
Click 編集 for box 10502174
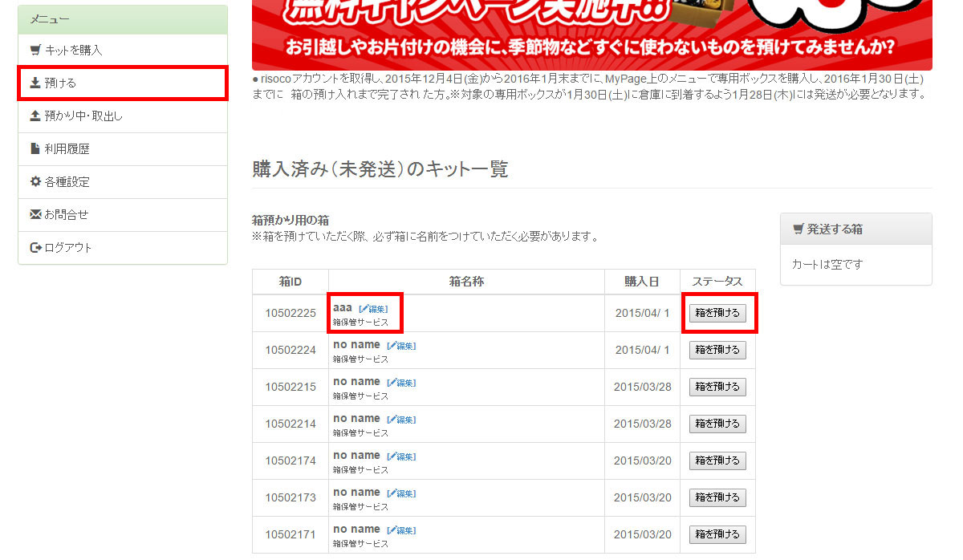tap(401, 457)
